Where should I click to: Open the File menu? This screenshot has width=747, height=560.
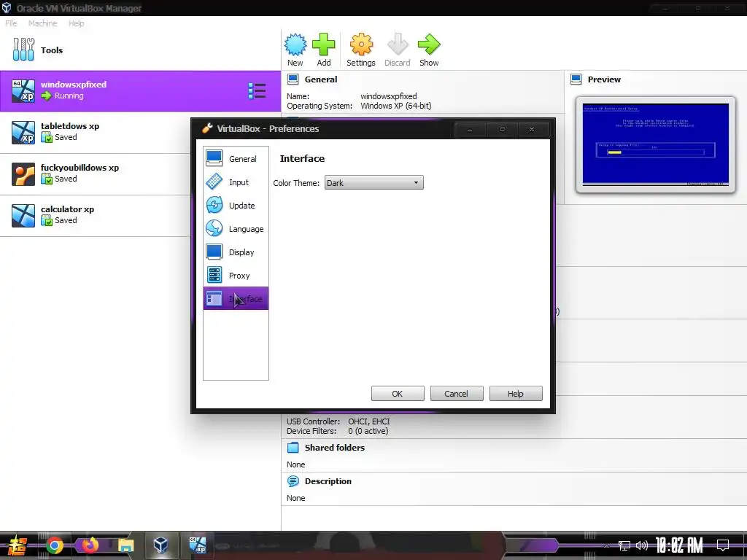click(11, 23)
